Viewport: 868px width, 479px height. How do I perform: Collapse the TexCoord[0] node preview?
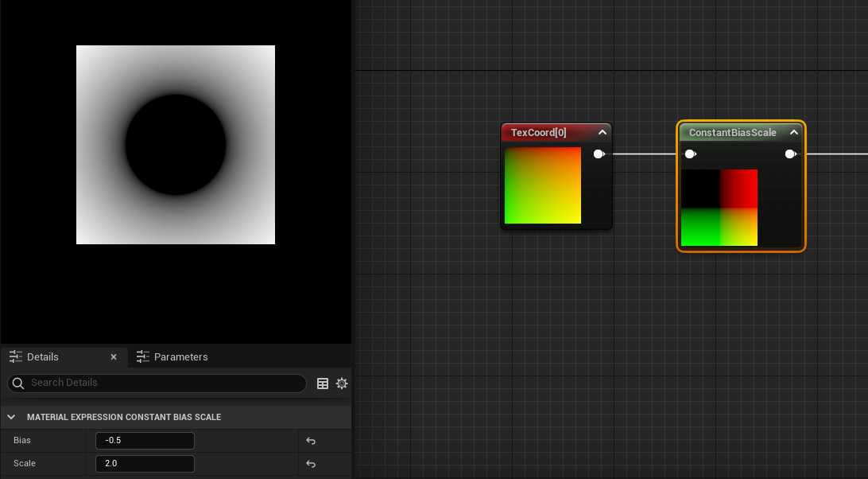pos(602,133)
